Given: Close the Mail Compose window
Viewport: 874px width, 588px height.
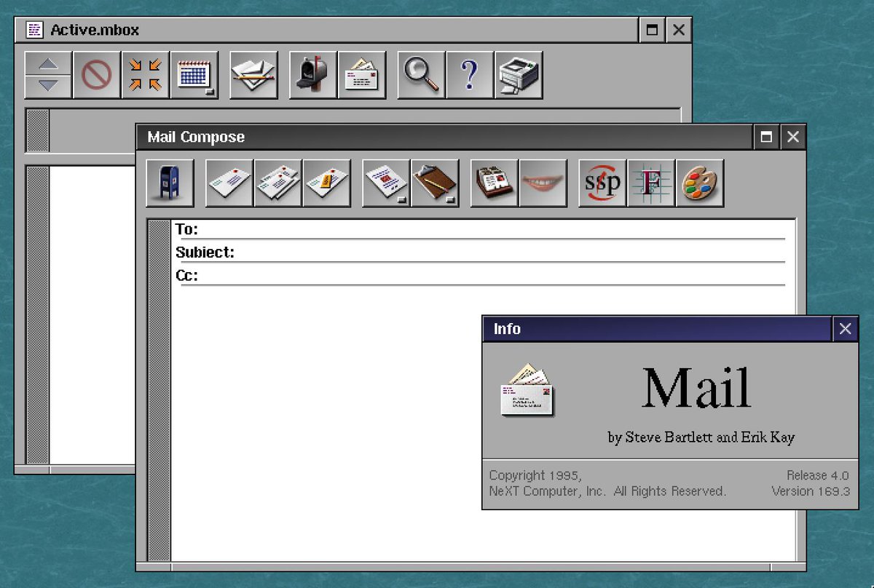Looking at the screenshot, I should (793, 137).
